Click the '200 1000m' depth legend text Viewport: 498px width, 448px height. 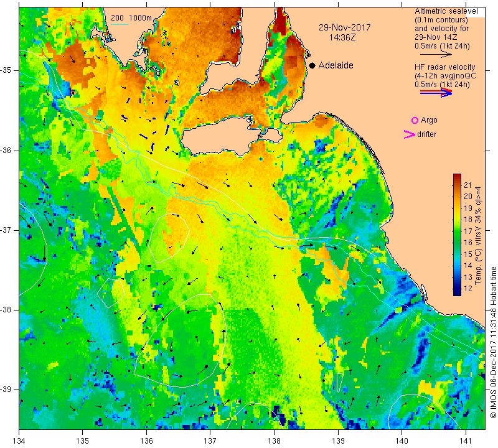pos(131,18)
